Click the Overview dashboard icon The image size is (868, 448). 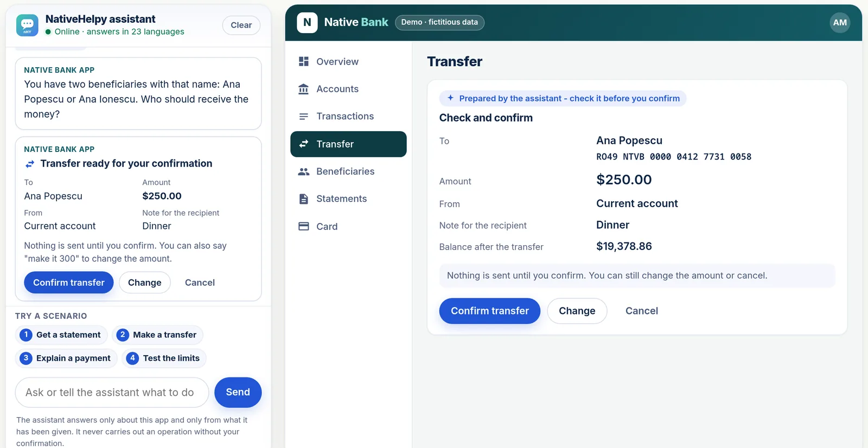(x=304, y=61)
